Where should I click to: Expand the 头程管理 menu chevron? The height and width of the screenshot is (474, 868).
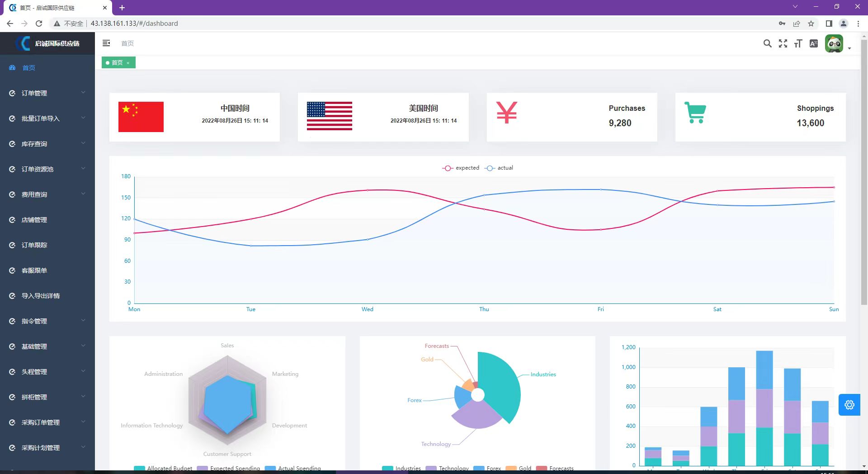83,371
